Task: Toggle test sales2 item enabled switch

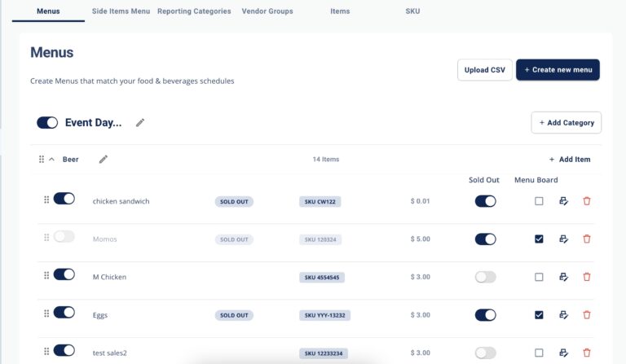Action: 64,350
